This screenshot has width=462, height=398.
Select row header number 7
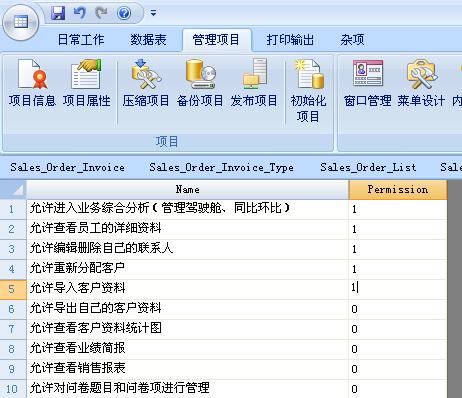click(13, 329)
